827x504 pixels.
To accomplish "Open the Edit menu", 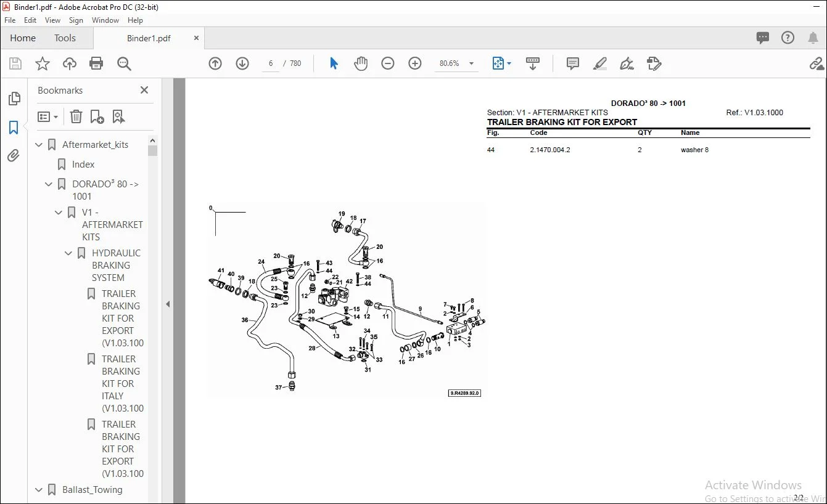I will (30, 20).
